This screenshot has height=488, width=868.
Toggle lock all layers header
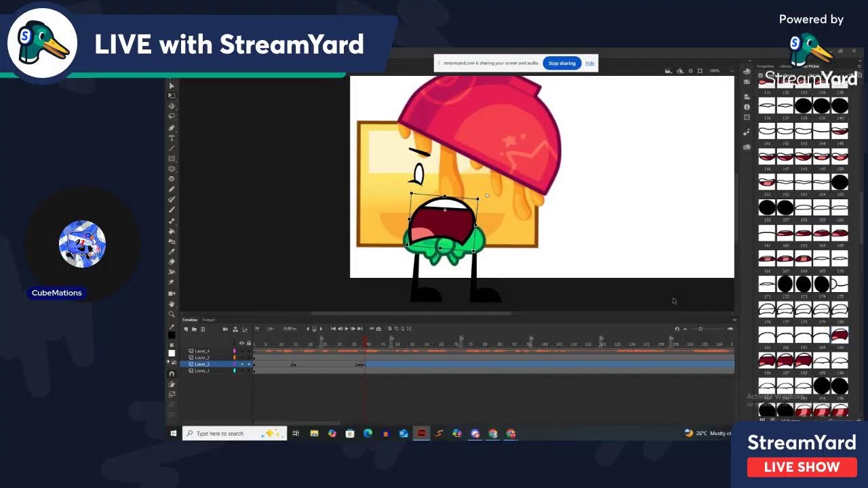pyautogui.click(x=249, y=343)
